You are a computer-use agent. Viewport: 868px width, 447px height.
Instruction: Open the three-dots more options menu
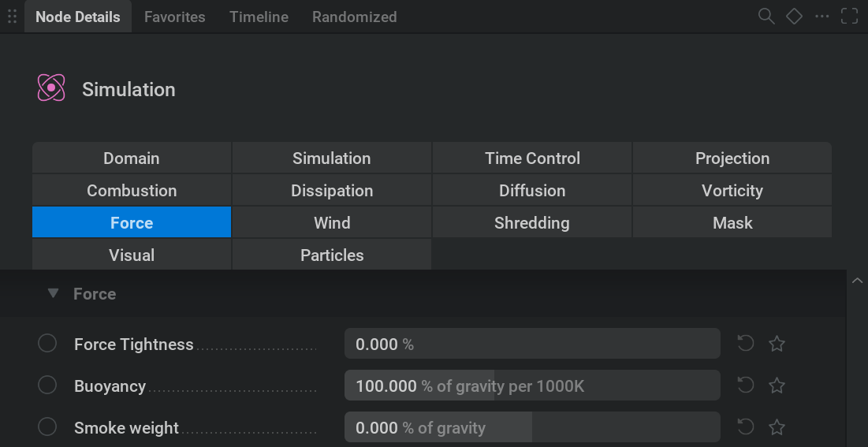(x=821, y=17)
